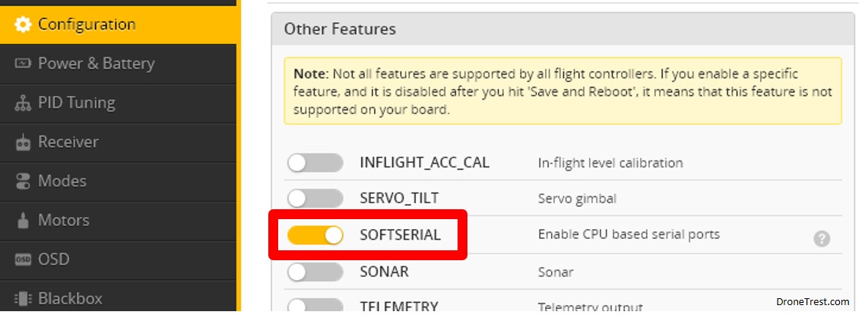Enable the SONAR feature switch
Image resolution: width=868 pixels, height=315 pixels.
click(315, 272)
